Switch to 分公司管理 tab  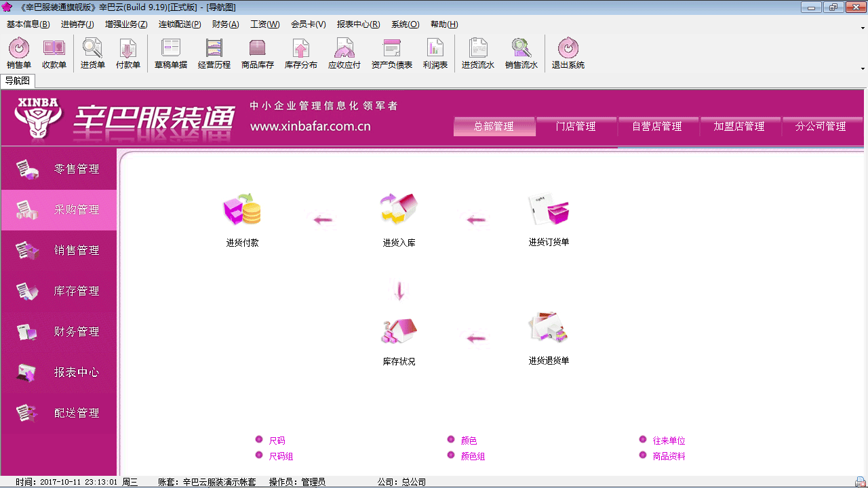click(821, 126)
